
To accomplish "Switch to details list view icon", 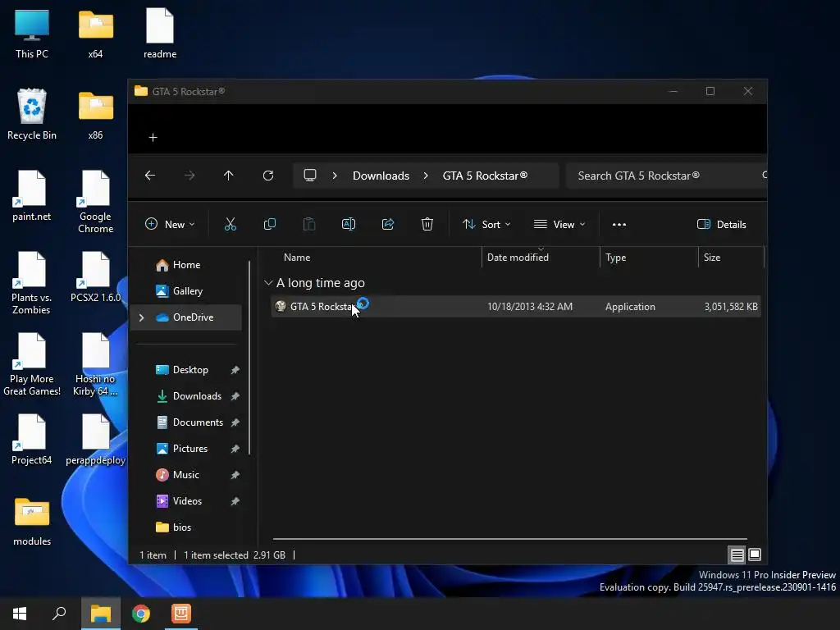I will (x=737, y=555).
